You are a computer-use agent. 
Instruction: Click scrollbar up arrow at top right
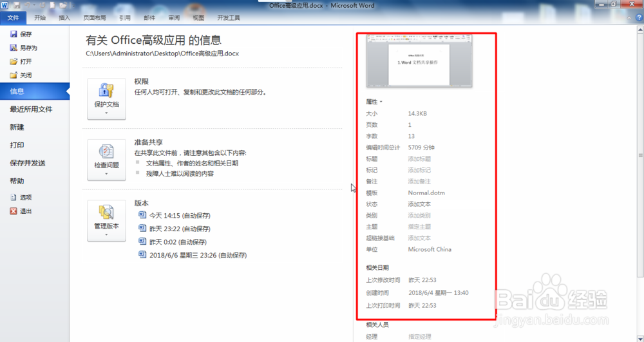(640, 30)
